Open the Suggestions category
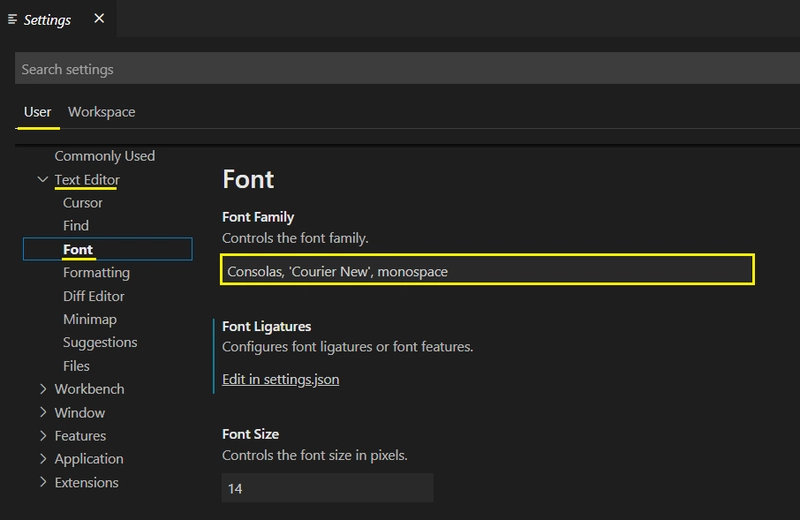 point(100,342)
